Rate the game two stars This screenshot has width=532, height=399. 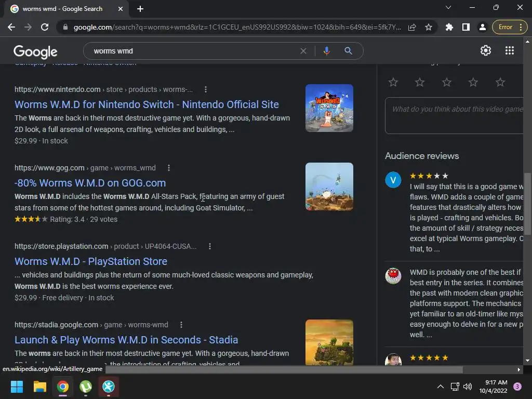pos(420,82)
